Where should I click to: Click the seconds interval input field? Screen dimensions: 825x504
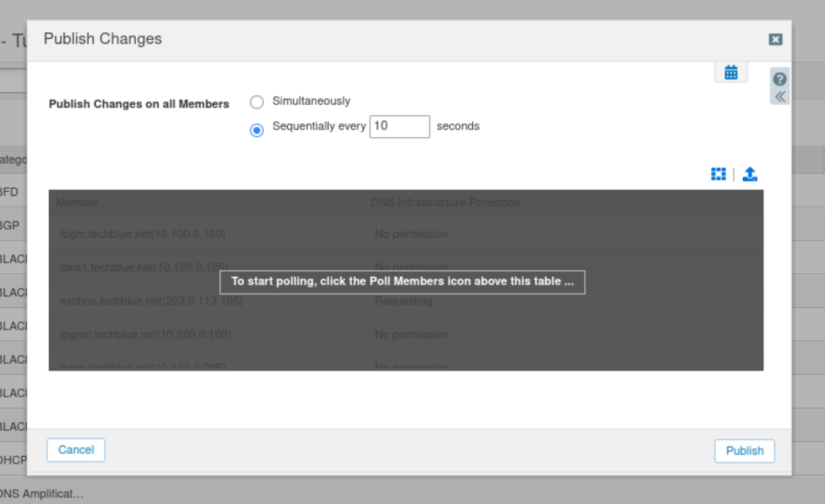[399, 127]
